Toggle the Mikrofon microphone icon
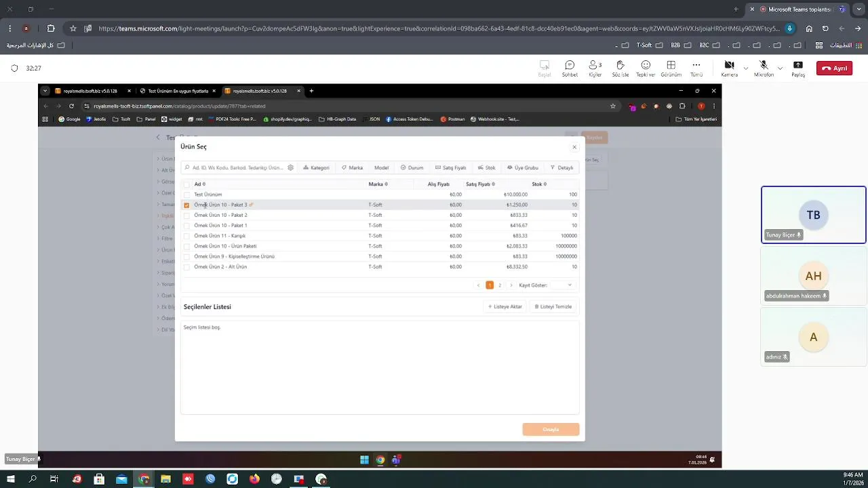Viewport: 868px width, 488px height. [764, 68]
